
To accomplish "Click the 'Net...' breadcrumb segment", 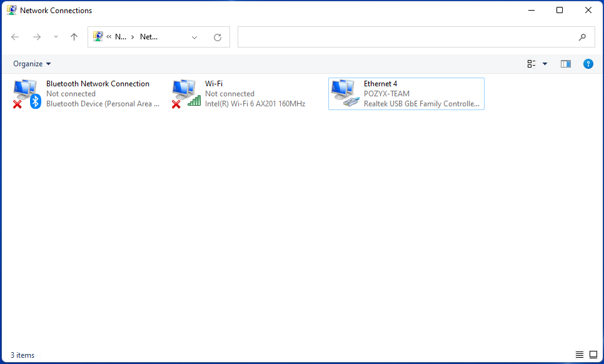I will 149,37.
